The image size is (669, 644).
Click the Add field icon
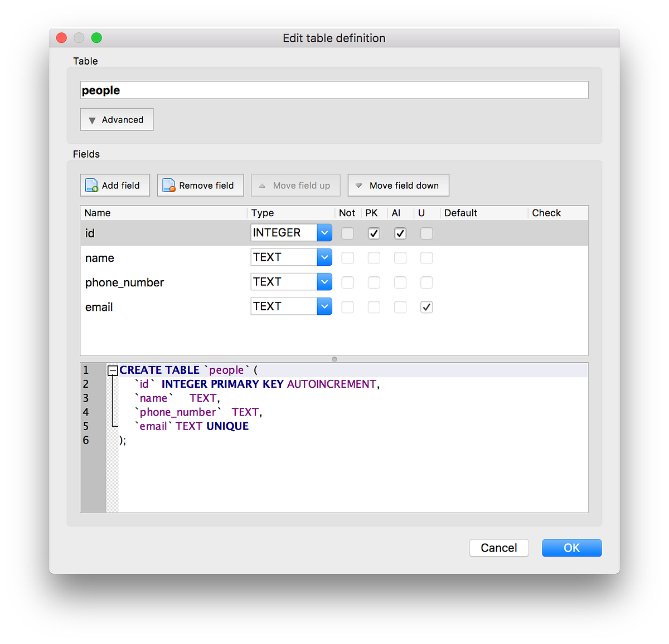coord(91,185)
